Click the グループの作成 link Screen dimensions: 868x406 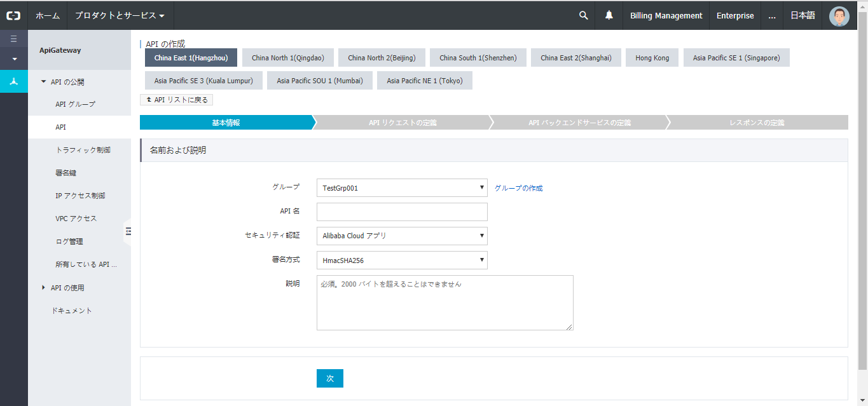pos(519,188)
